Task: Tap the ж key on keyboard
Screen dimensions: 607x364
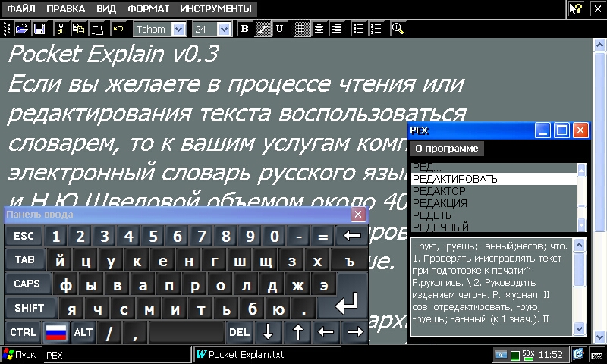Action: pyautogui.click(x=297, y=284)
